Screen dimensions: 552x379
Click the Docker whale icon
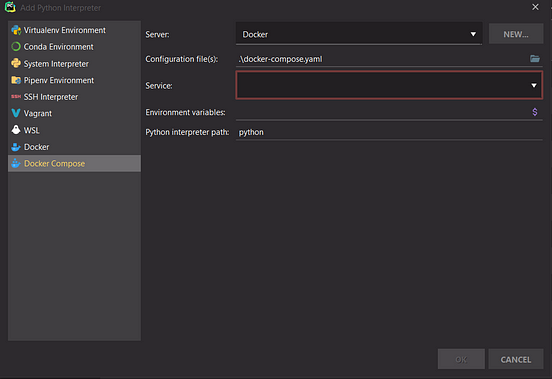click(x=16, y=147)
